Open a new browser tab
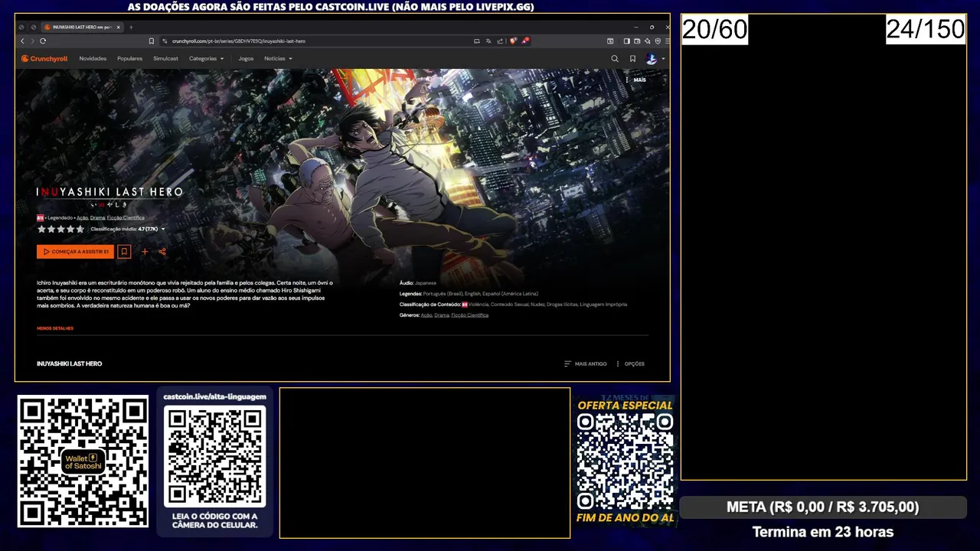This screenshot has width=980, height=551. [x=131, y=28]
